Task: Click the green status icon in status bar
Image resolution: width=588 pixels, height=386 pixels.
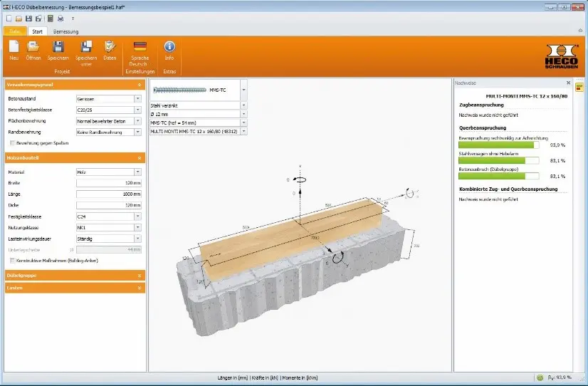Action: coord(540,377)
